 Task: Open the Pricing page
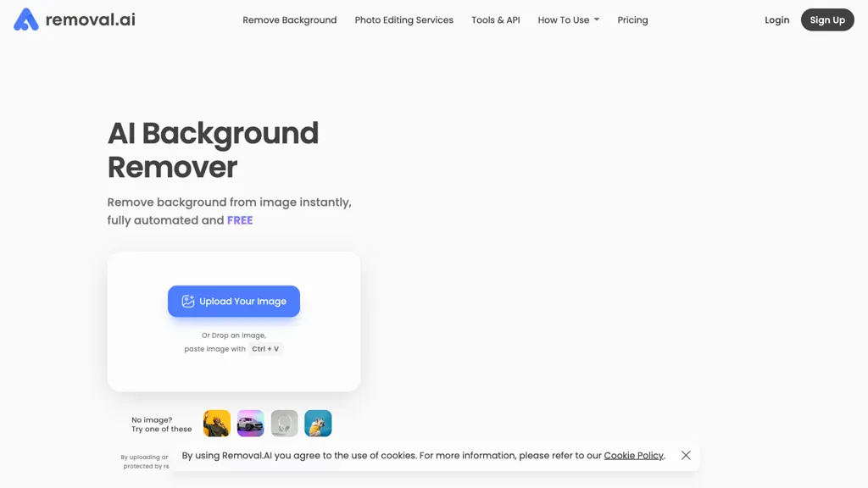tap(632, 20)
